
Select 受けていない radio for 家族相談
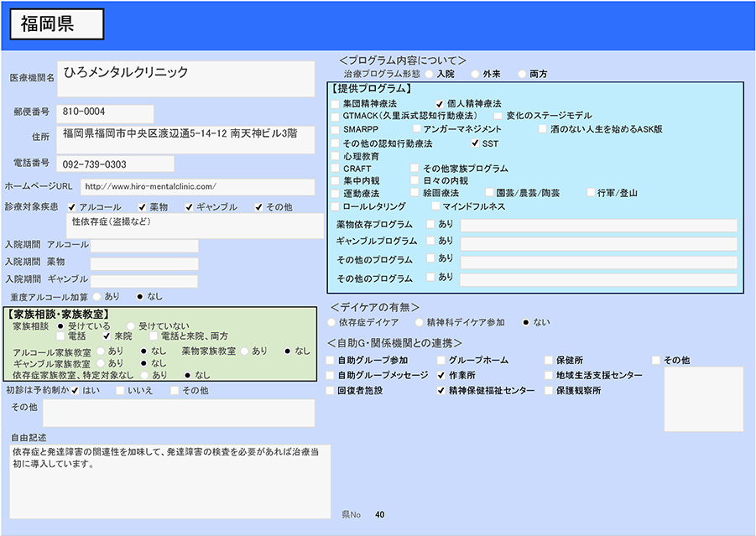[131, 325]
